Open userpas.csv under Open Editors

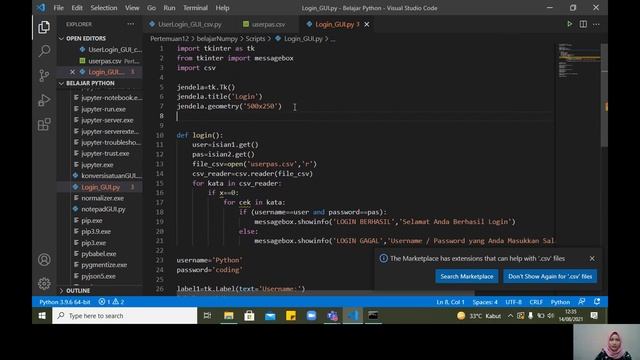(x=104, y=61)
